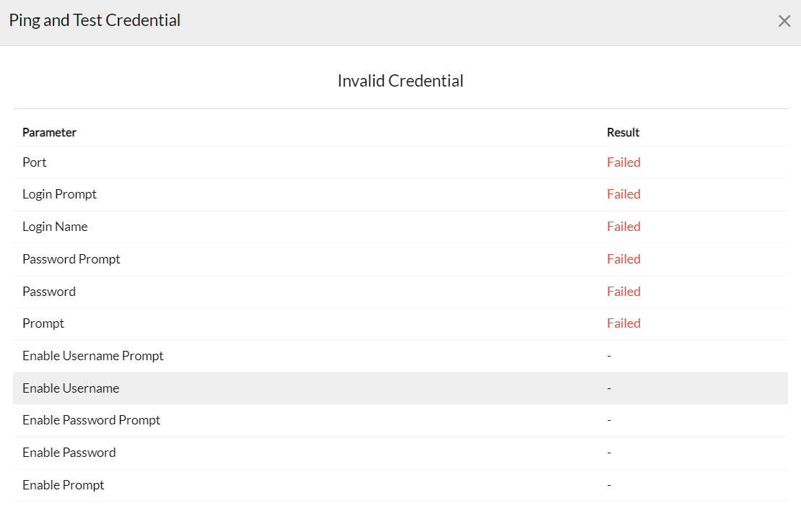This screenshot has height=532, width=801.
Task: Click the Password parameter row
Action: coord(49,292)
